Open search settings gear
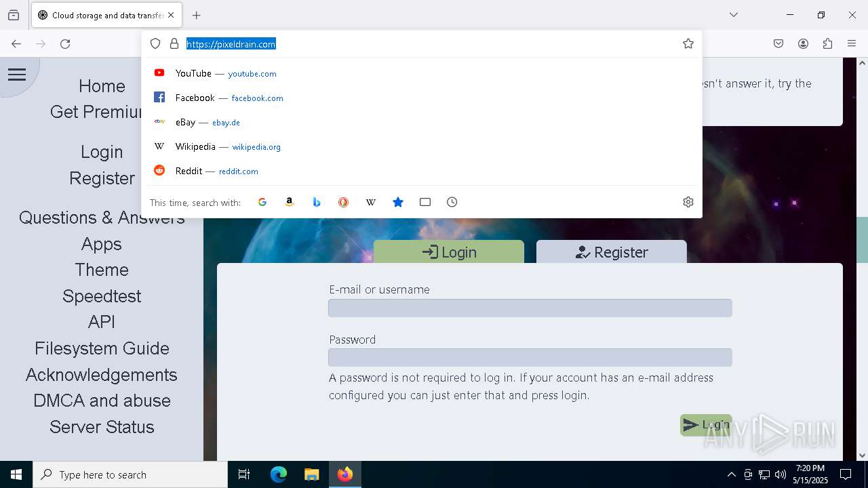Image resolution: width=868 pixels, height=488 pixels. click(688, 202)
